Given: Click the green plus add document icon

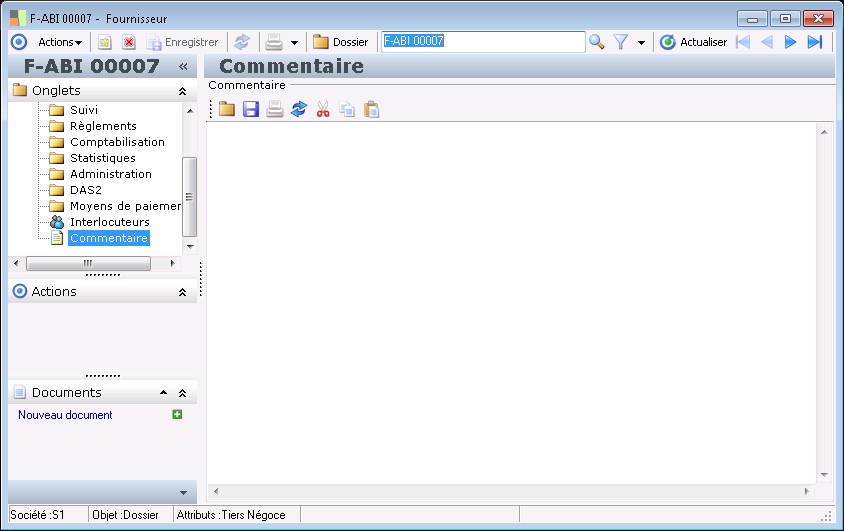Looking at the screenshot, I should 177,414.
